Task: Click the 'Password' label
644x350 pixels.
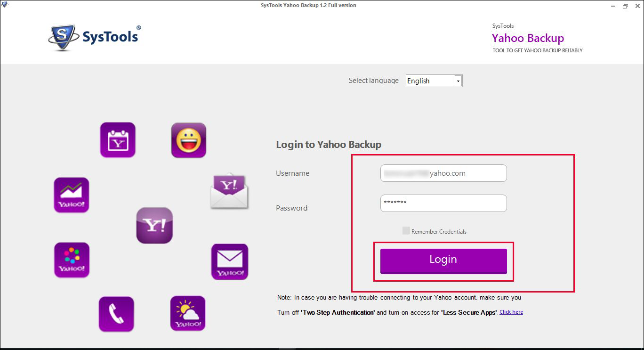Action: pos(292,208)
